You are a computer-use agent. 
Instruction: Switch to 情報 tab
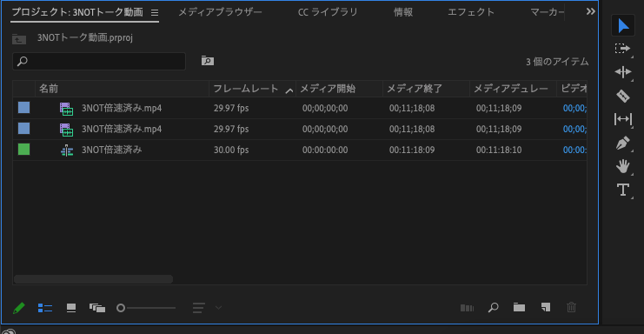click(403, 12)
